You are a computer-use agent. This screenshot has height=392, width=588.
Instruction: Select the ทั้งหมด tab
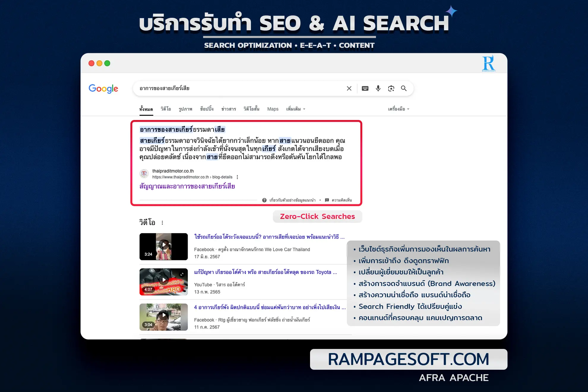(x=146, y=109)
